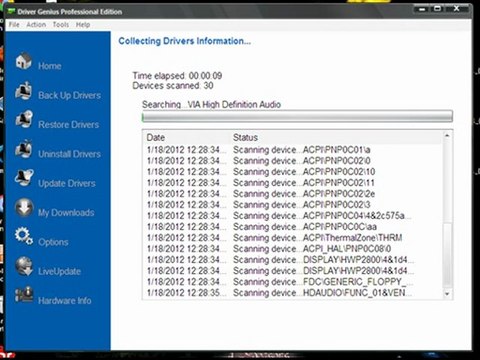Image resolution: width=480 pixels, height=360 pixels.
Task: Select the row ACPI\PNP0C04\4&2c575a
Action: pyautogui.click(x=293, y=216)
